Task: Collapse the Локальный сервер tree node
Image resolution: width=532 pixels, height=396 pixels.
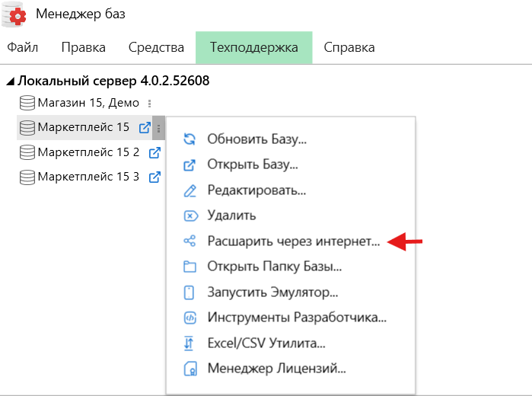Action: coord(11,81)
